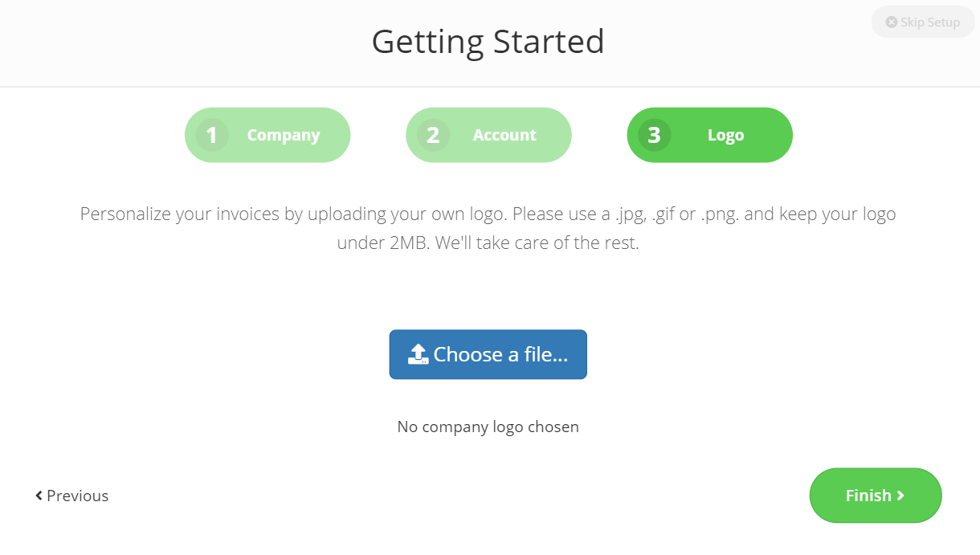Complete setup with the Finish button

(x=876, y=496)
